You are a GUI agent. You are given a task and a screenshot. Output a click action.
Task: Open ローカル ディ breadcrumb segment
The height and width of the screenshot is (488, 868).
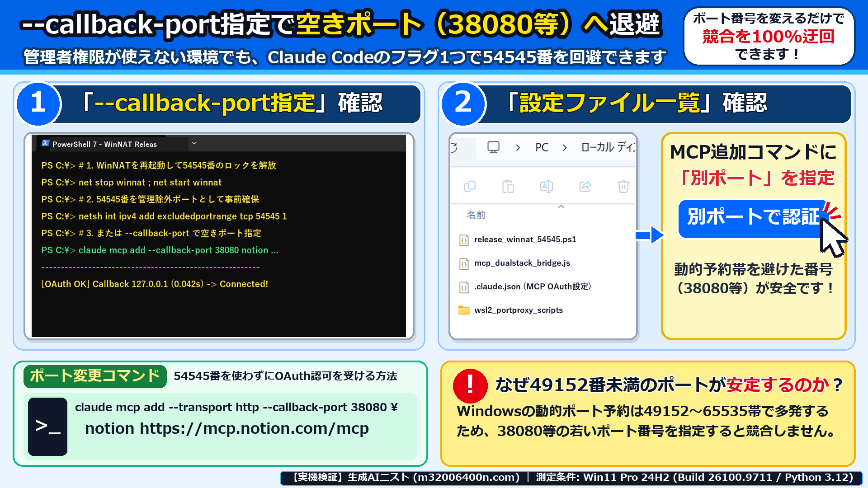point(608,147)
